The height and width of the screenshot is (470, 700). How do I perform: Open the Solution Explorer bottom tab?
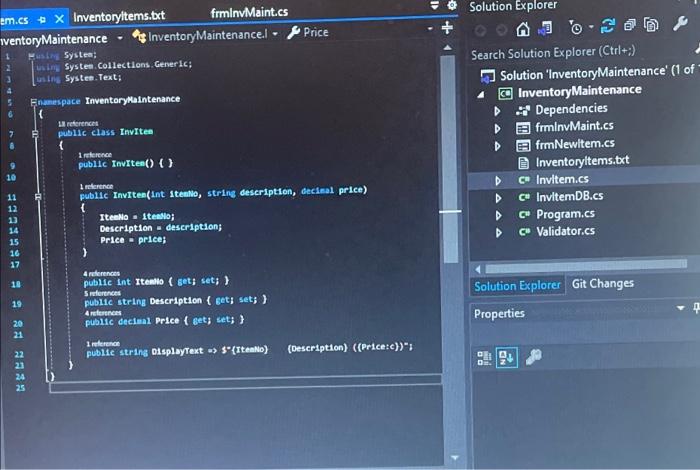click(517, 286)
